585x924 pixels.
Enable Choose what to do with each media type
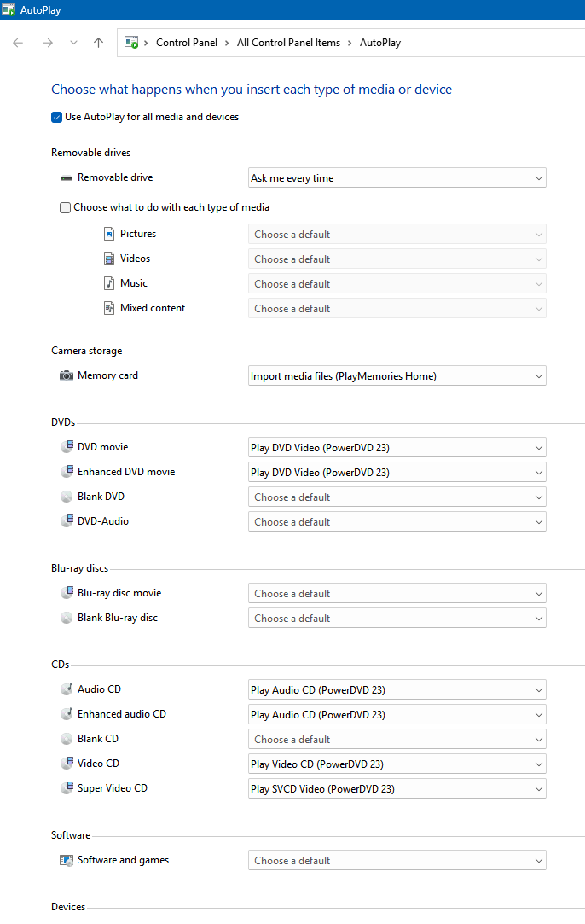[66, 207]
